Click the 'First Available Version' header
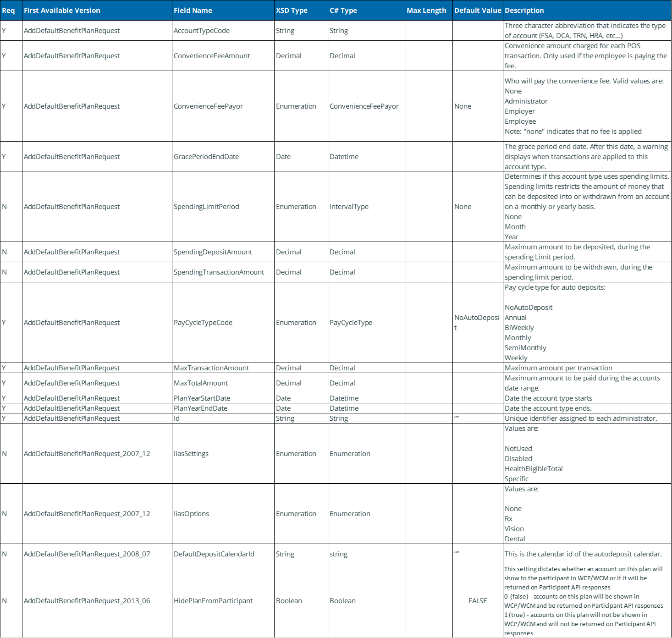 tap(97, 11)
